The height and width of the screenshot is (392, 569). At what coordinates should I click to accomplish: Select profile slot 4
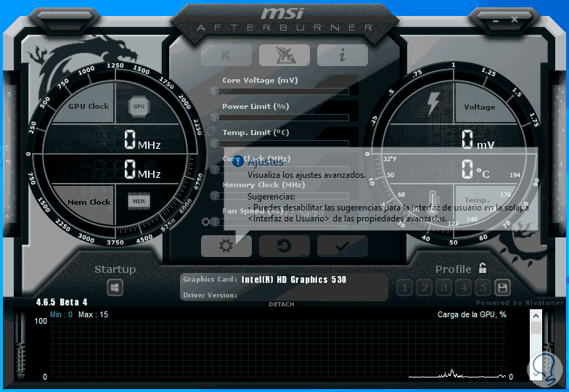pyautogui.click(x=463, y=287)
